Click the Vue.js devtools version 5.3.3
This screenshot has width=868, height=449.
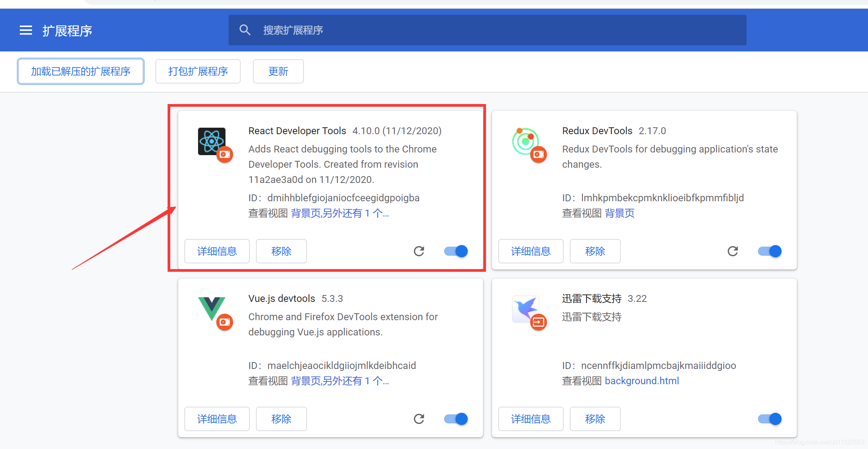click(332, 298)
